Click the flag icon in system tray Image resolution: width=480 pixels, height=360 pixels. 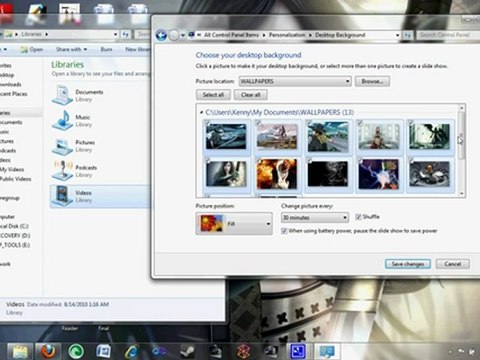coord(462,351)
